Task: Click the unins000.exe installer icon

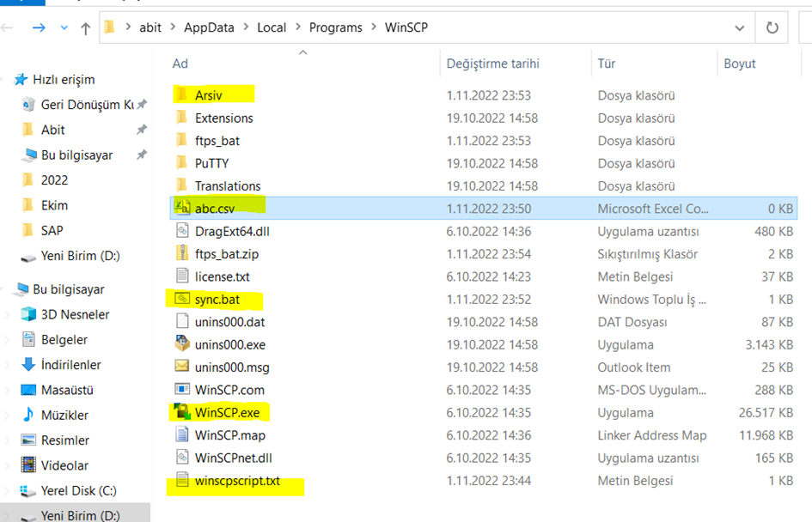Action: coord(182,343)
